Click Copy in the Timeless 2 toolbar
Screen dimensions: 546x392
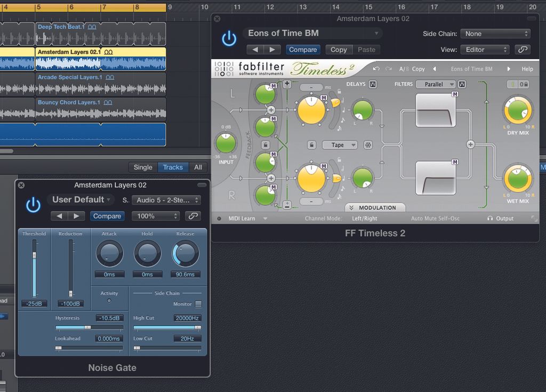click(x=417, y=69)
